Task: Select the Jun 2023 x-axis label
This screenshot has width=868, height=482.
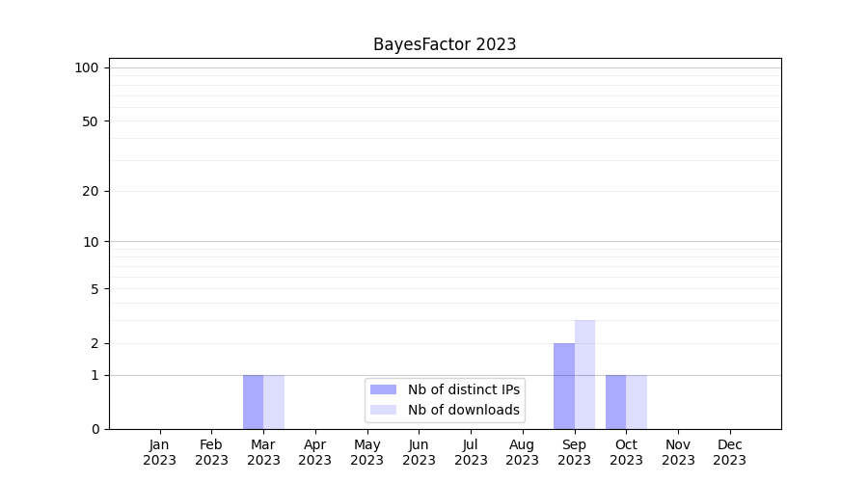Action: (419, 452)
